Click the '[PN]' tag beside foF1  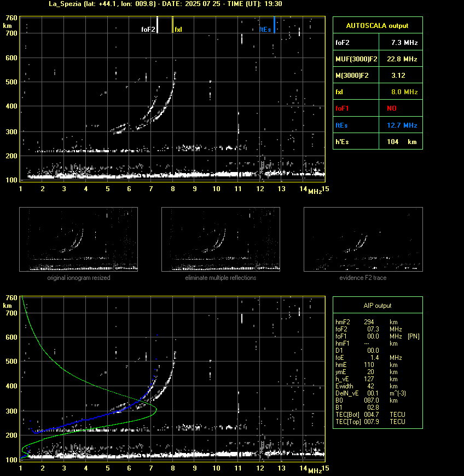tap(413, 336)
